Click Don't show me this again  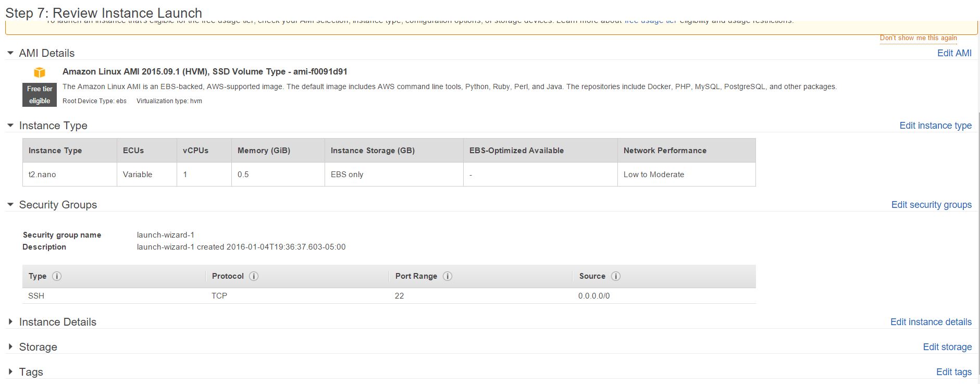pos(918,38)
